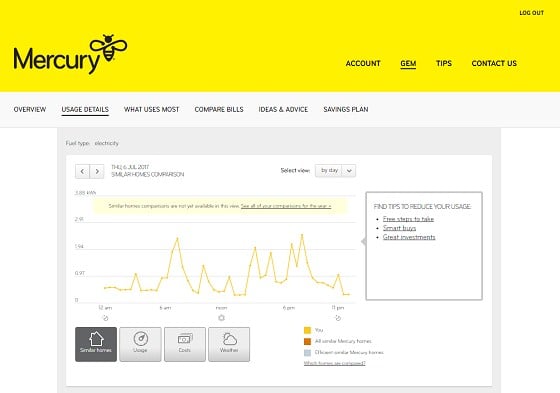Click the 'Which homes are compared?' link
Viewport: 560px width, 393px height.
334,363
